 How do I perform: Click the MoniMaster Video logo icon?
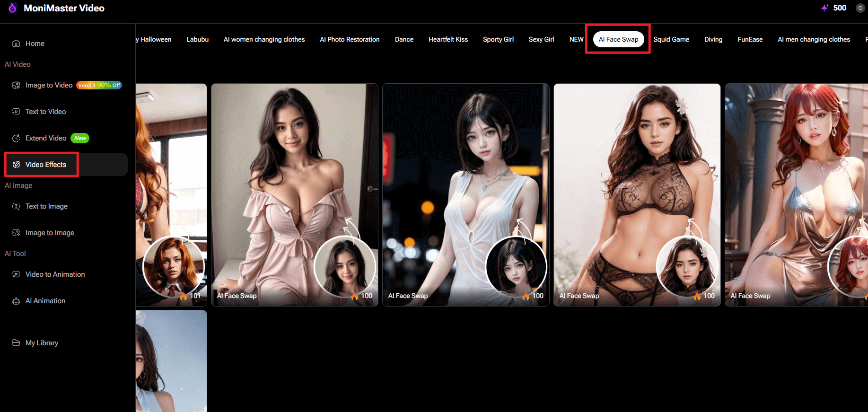(12, 8)
